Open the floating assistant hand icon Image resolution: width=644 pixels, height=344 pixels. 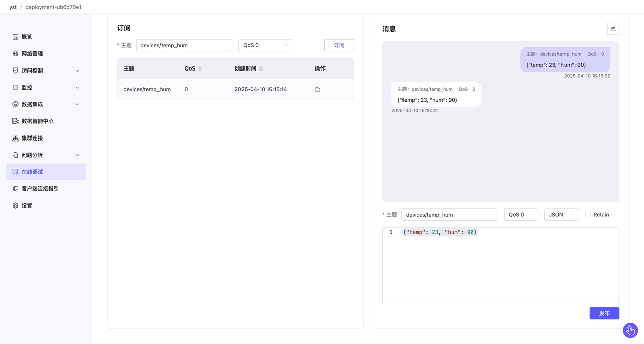tap(630, 330)
